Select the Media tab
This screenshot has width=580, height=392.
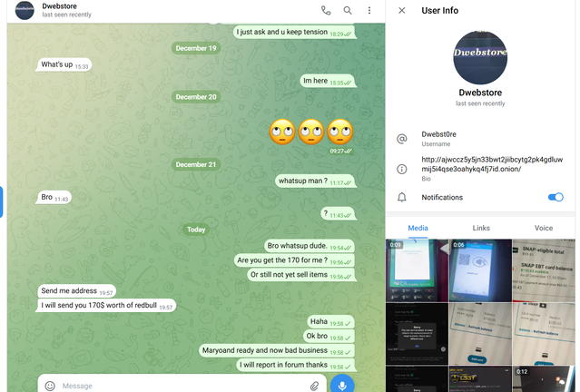click(418, 229)
